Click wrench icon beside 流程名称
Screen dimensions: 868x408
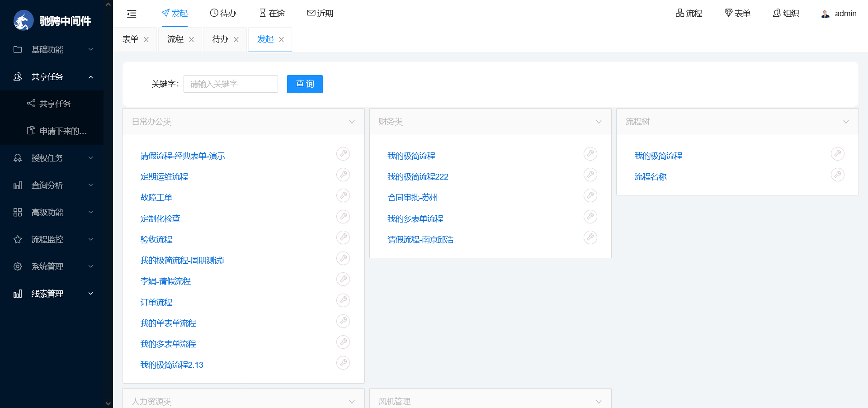(x=837, y=175)
